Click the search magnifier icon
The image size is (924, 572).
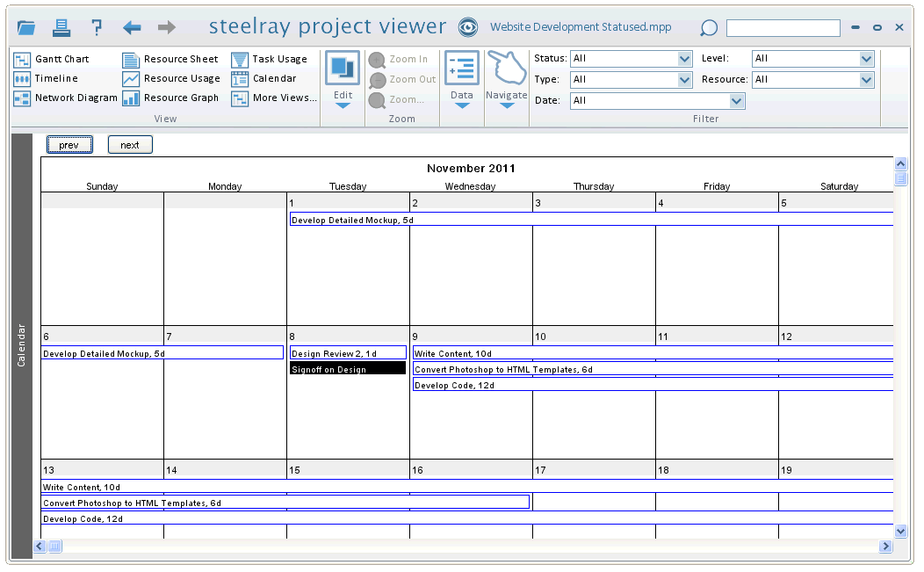pos(708,28)
